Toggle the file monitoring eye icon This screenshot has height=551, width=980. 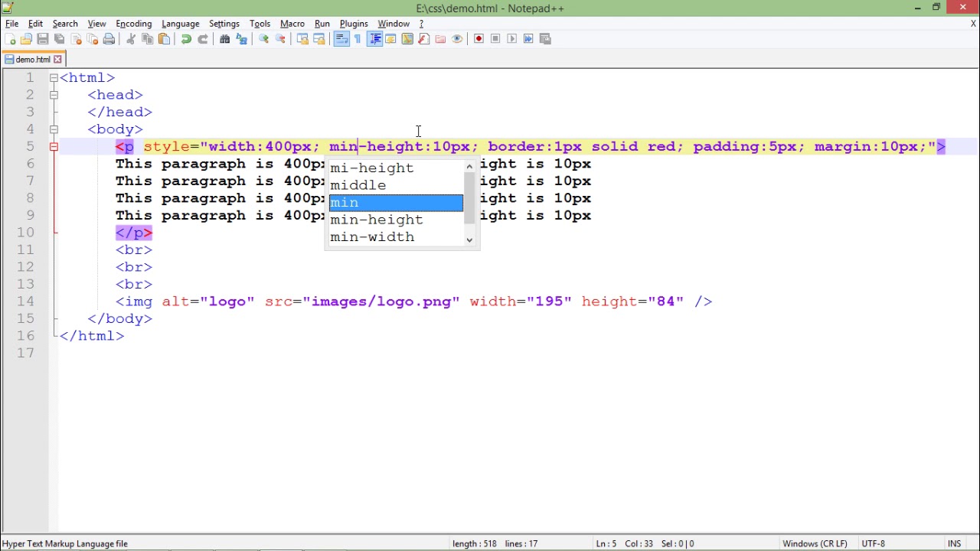click(457, 39)
